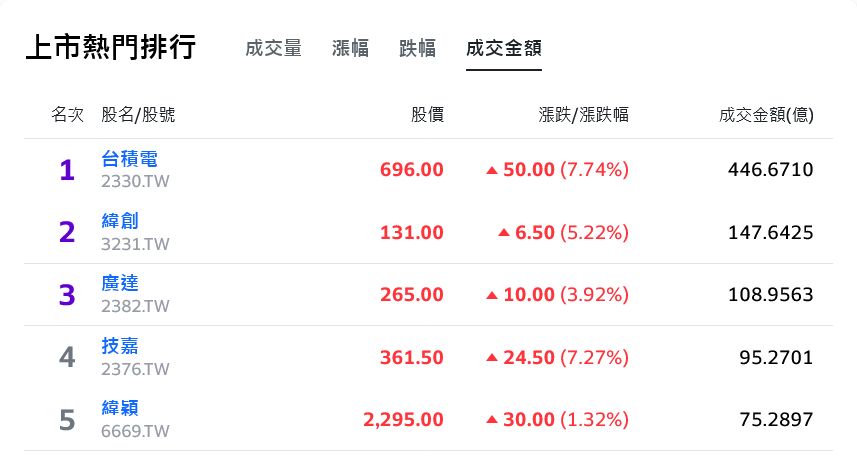Open the 台積電 stock link
This screenshot has height=465, width=857.
[130, 159]
